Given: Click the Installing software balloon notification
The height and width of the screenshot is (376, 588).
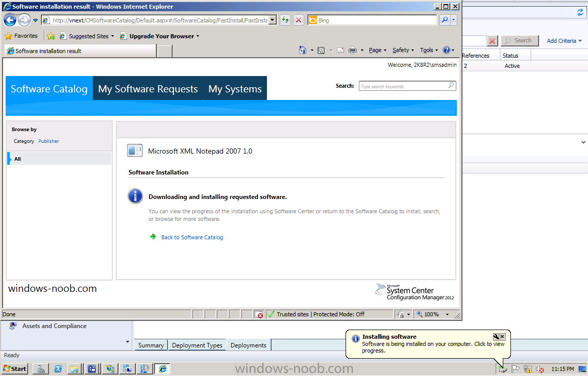Looking at the screenshot, I should (428, 344).
